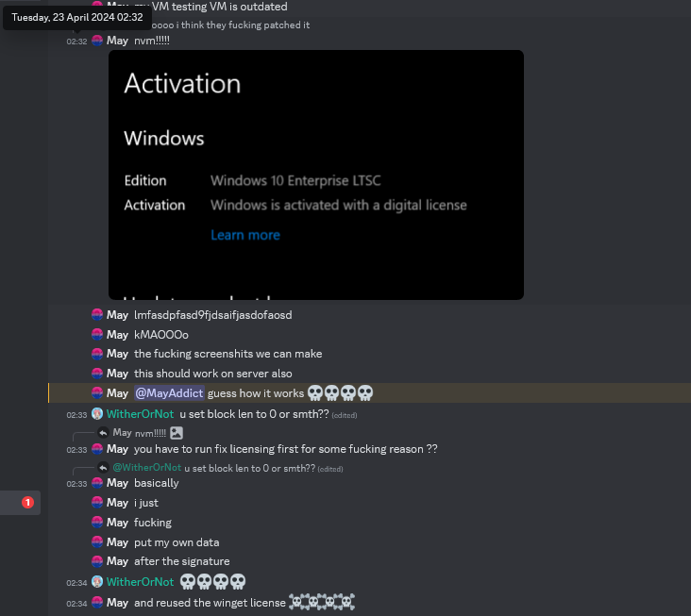
Task: Click the 02:34 timestamp beside "reused the winget license"
Action: [x=76, y=604]
